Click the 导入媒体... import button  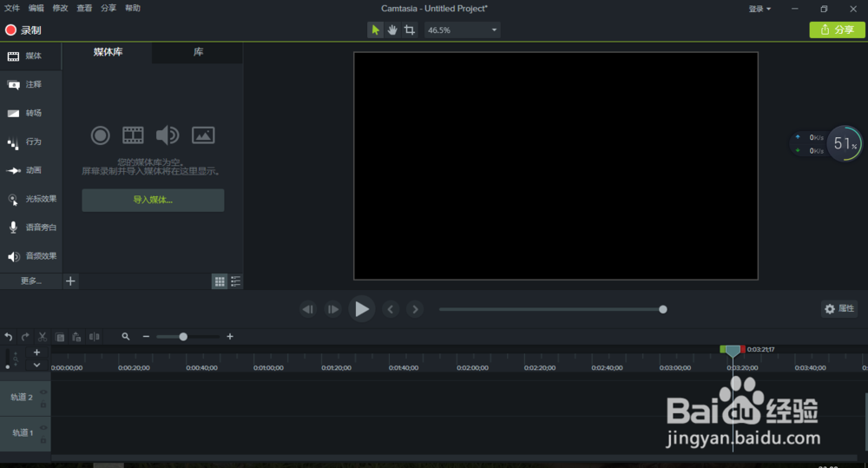point(153,200)
